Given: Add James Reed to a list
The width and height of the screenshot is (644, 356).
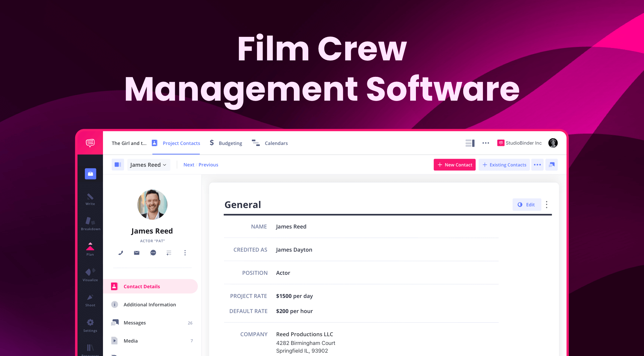Looking at the screenshot, I should pyautogui.click(x=169, y=253).
